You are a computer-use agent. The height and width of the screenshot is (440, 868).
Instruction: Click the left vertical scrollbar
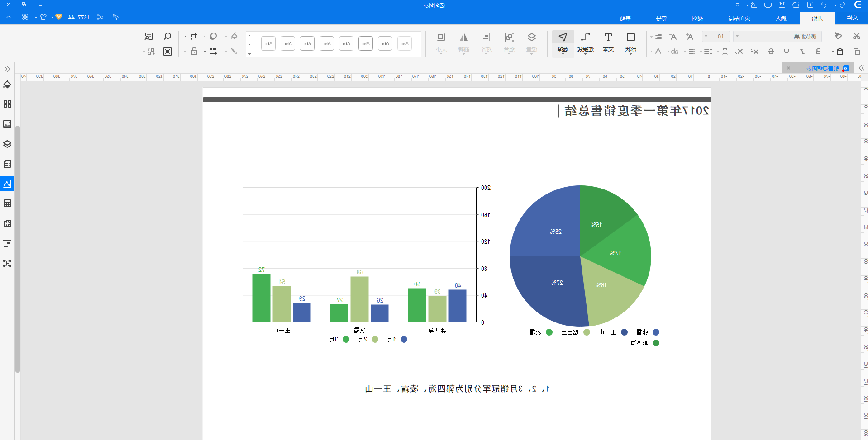[18, 249]
